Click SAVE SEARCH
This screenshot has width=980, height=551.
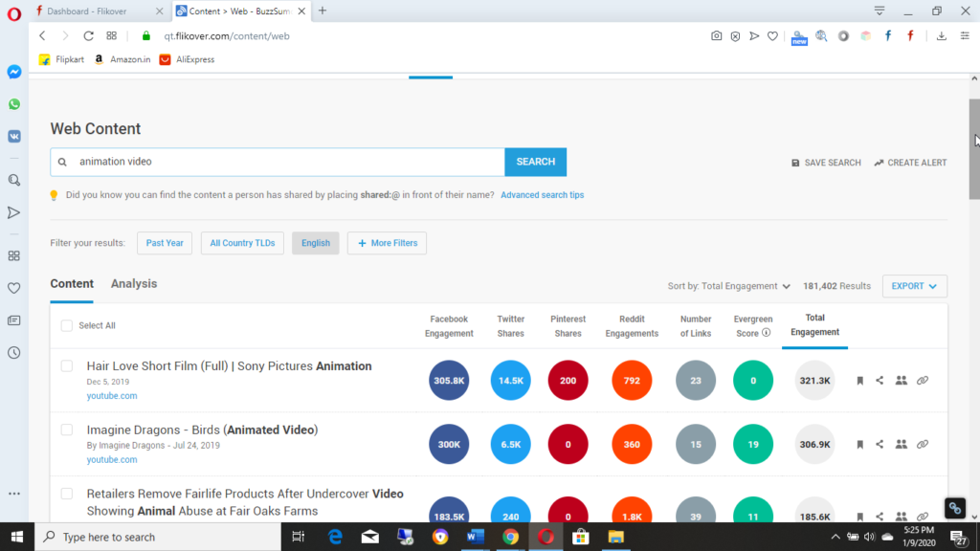[x=826, y=163]
